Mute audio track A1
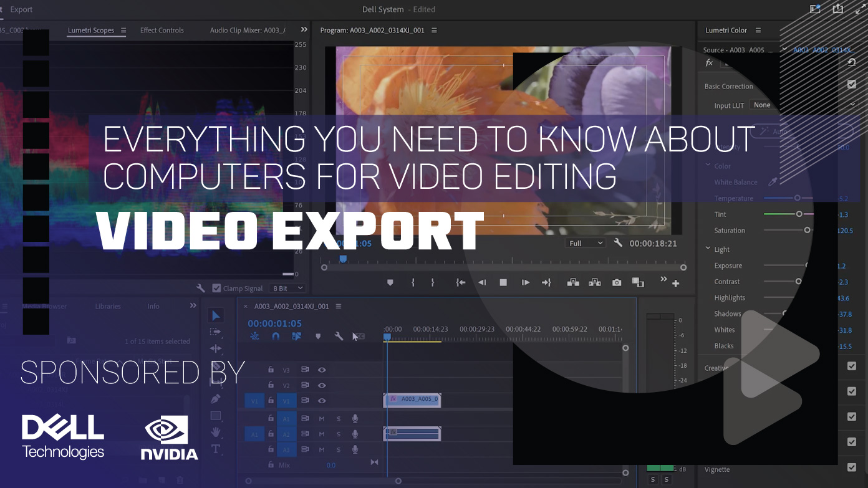 click(322, 418)
